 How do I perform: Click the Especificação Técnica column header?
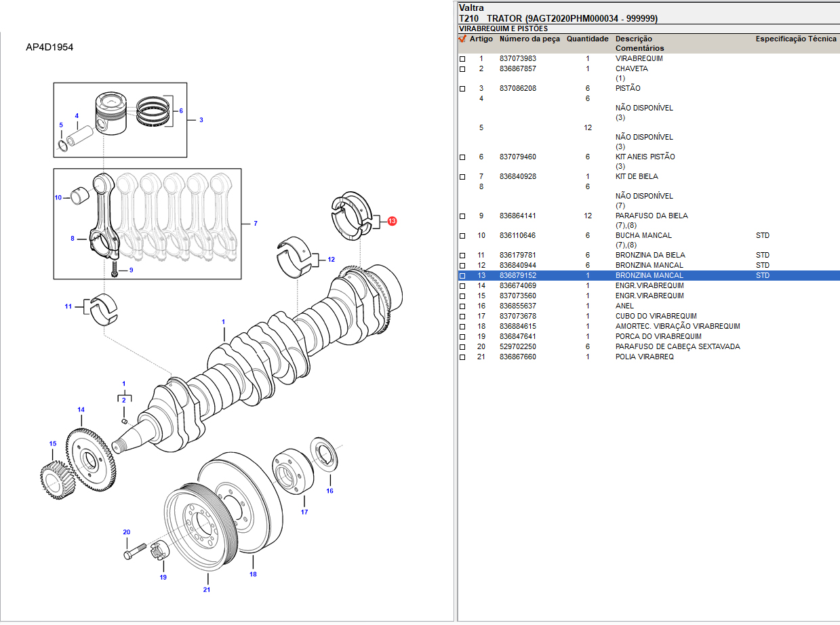tap(796, 39)
